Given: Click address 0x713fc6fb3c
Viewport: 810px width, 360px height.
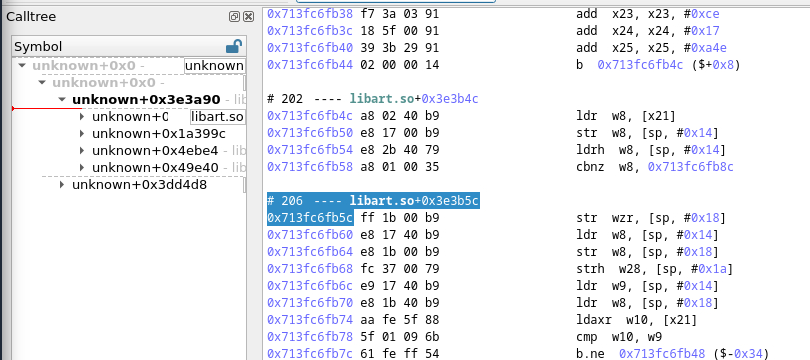Looking at the screenshot, I should [x=310, y=31].
